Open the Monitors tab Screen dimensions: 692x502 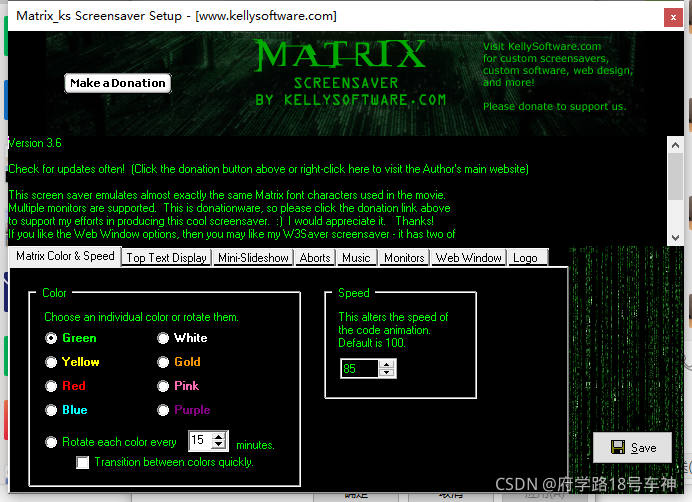pos(404,258)
